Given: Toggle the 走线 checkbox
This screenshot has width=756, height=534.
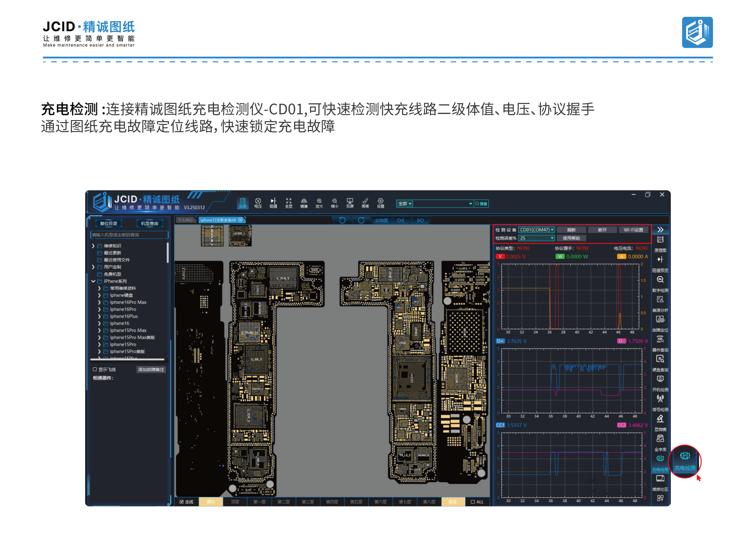Looking at the screenshot, I should pos(181,502).
